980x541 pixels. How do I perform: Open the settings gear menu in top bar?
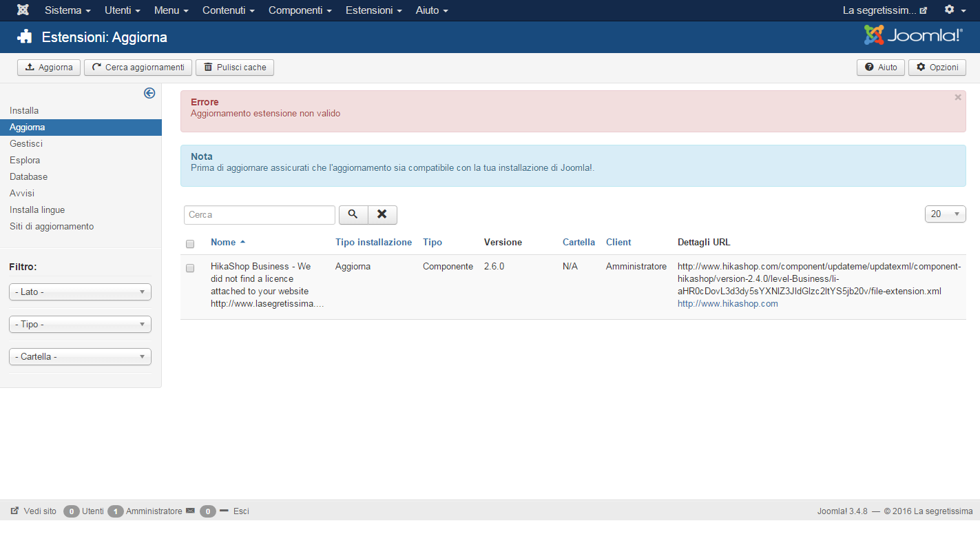(954, 10)
